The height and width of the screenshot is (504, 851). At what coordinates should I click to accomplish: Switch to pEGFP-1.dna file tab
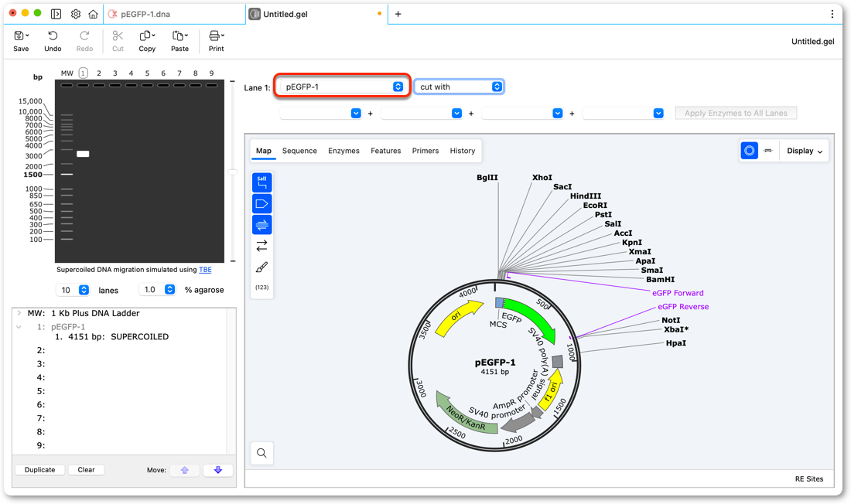pos(173,14)
